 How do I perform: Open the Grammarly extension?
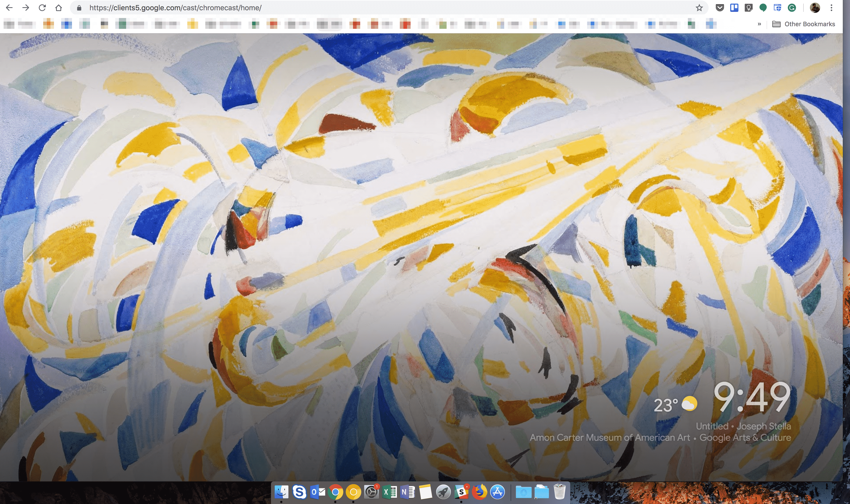(x=792, y=7)
